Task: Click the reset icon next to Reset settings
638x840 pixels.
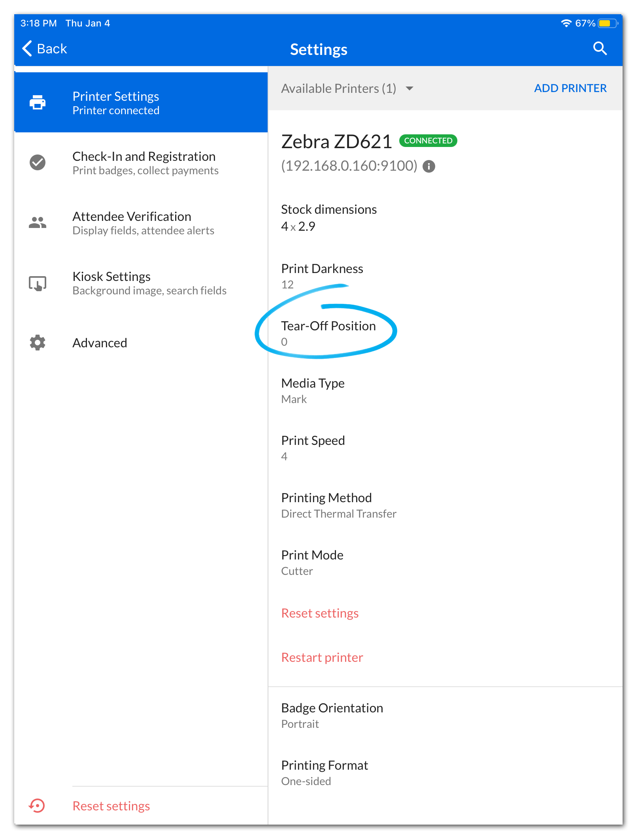Action: pyautogui.click(x=36, y=806)
